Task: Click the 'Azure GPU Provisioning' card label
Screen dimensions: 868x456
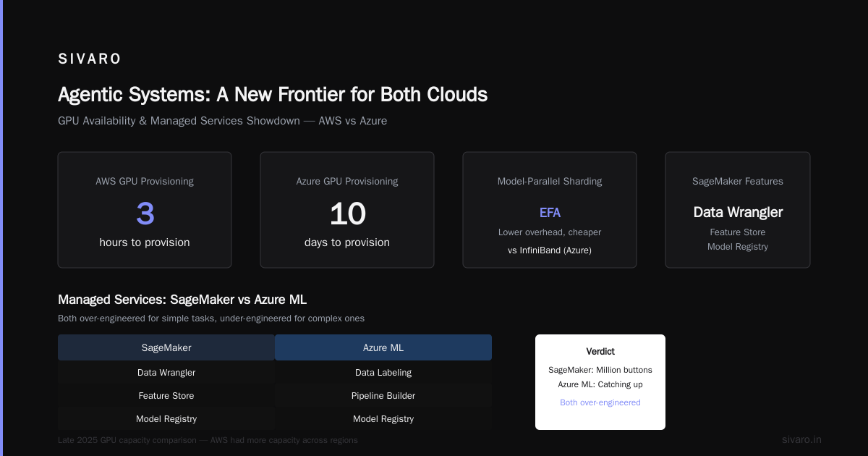Action: coord(347,182)
